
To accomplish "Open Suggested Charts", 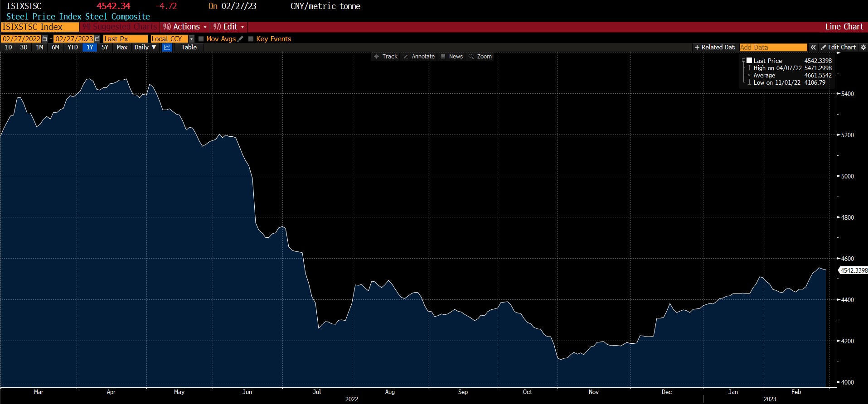I will [x=120, y=27].
